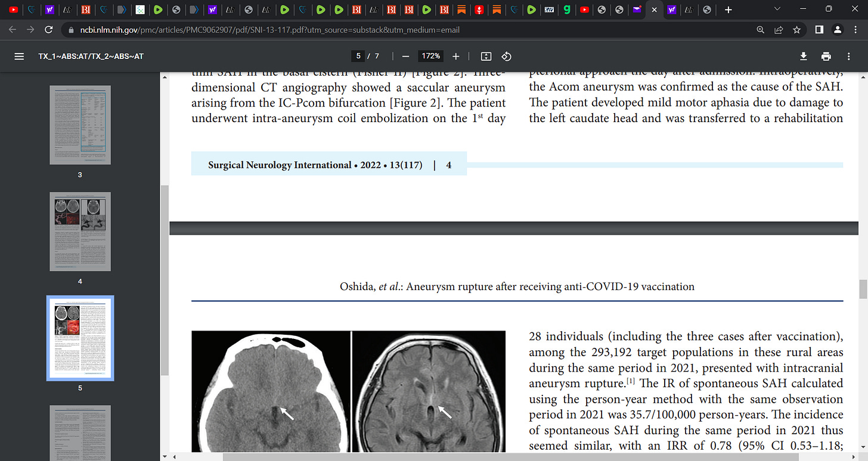This screenshot has width=868, height=461.
Task: Click the Fit to page icon
Action: coord(486,56)
